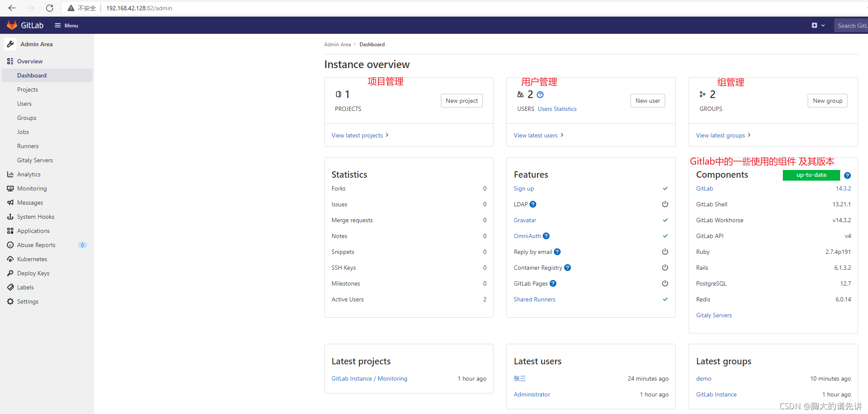Open the Shared Runners link
The image size is (868, 414).
pyautogui.click(x=535, y=299)
